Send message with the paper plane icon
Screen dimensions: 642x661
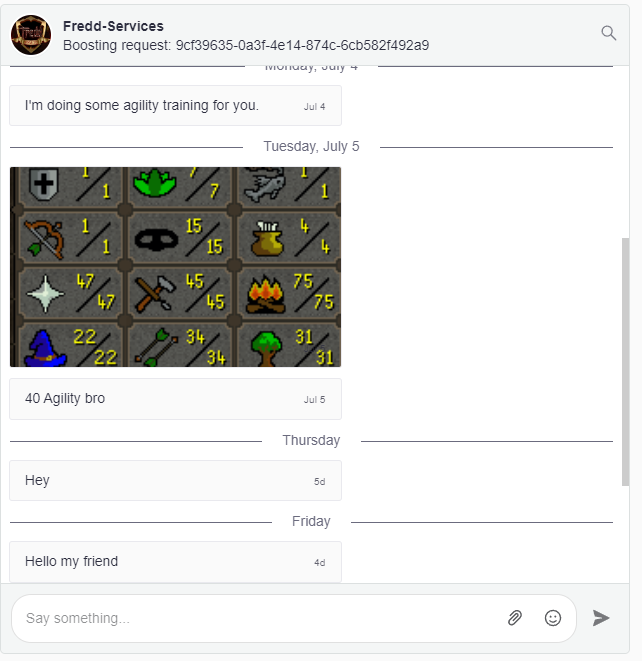[601, 618]
